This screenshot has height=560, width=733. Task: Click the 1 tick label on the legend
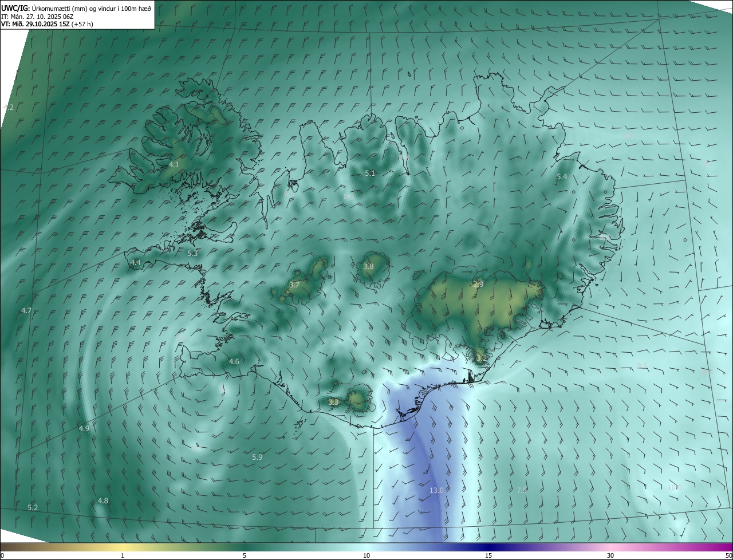click(x=123, y=555)
